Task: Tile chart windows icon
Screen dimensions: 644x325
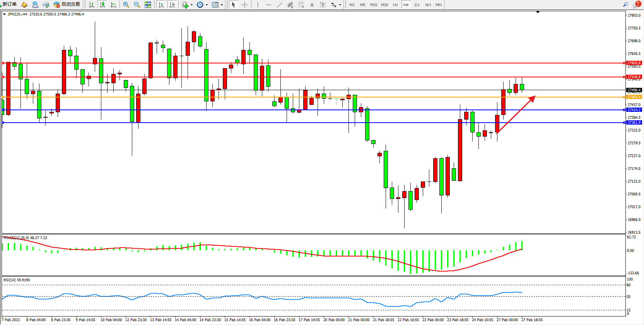Action: (x=148, y=5)
